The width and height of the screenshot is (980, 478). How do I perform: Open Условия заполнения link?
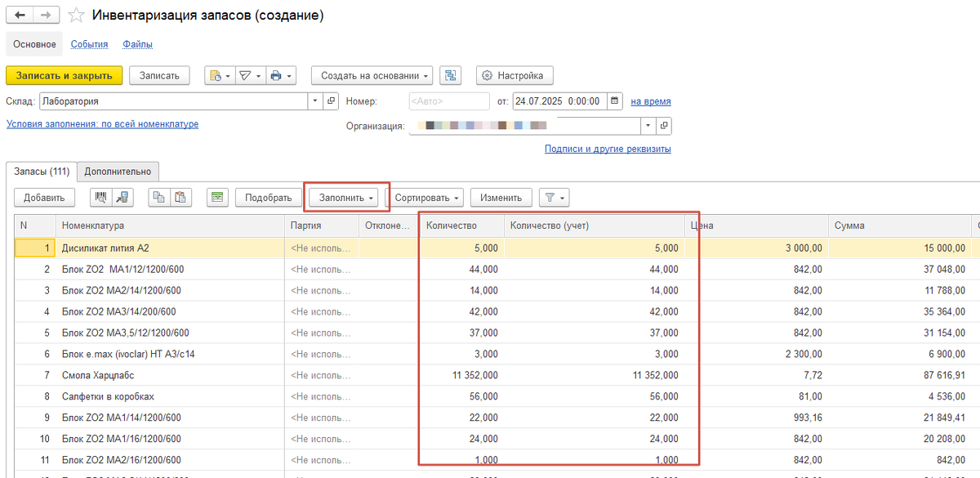coord(102,124)
